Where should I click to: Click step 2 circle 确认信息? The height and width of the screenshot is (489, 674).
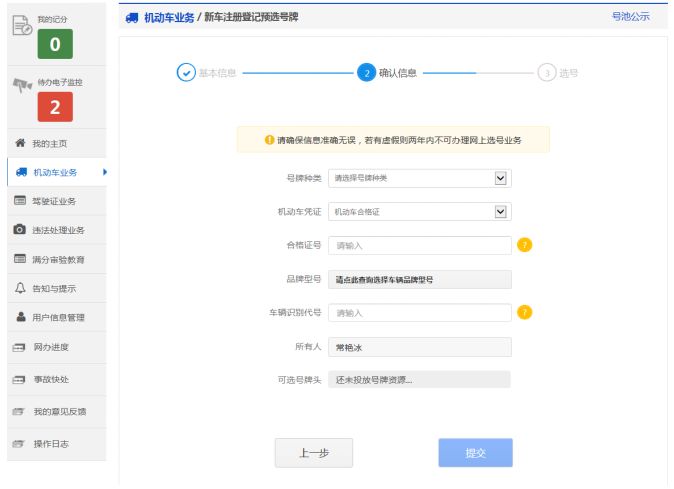tap(367, 73)
